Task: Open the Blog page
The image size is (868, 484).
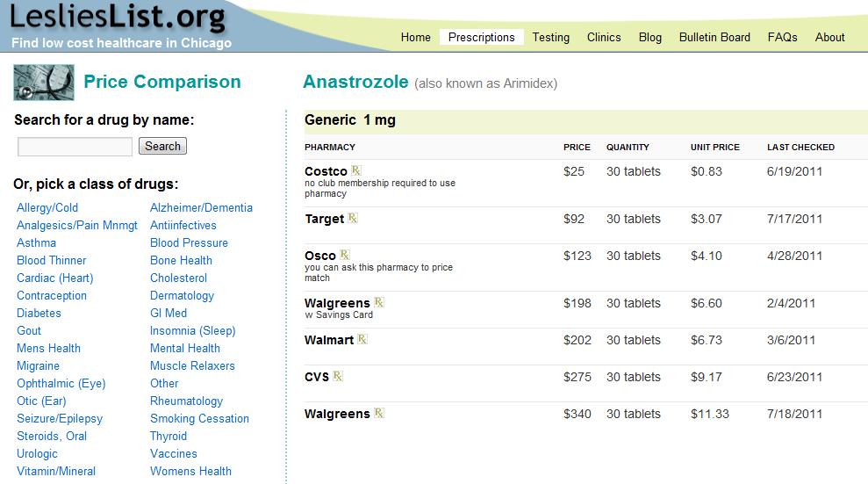Action: click(x=649, y=37)
